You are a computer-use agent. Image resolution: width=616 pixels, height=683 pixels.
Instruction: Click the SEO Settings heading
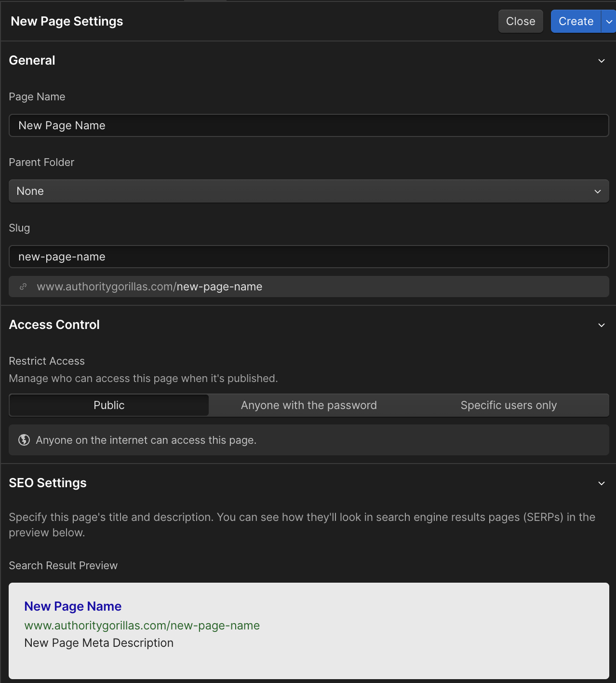click(48, 483)
